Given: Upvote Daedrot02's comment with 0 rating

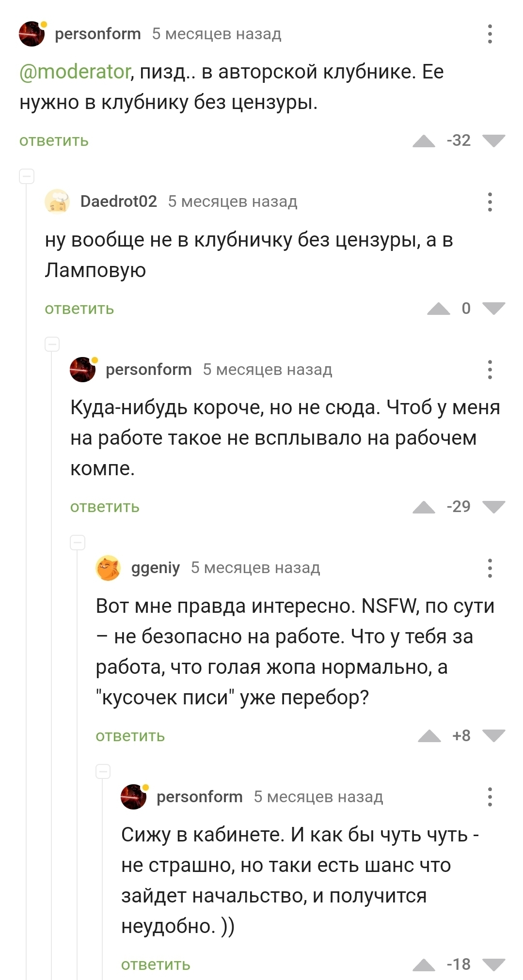Looking at the screenshot, I should coord(438,309).
